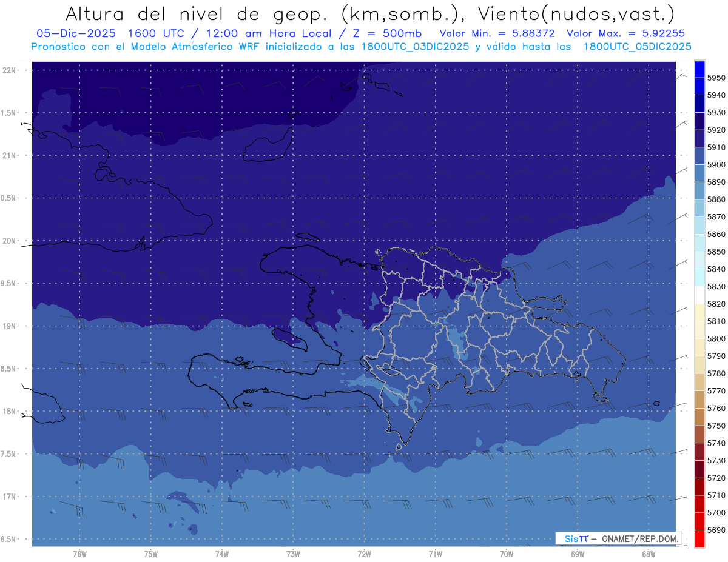Click the '76W' longitude label
The width and height of the screenshot is (728, 562).
pos(79,554)
